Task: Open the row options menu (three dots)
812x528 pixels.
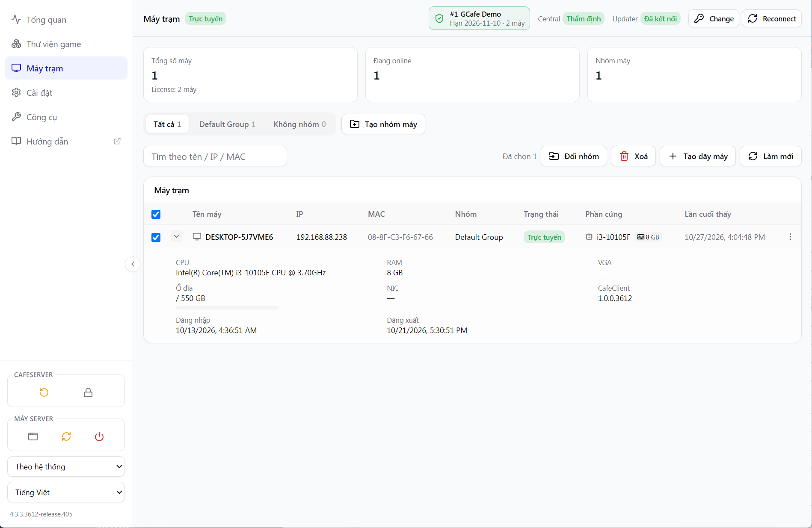Action: point(790,237)
